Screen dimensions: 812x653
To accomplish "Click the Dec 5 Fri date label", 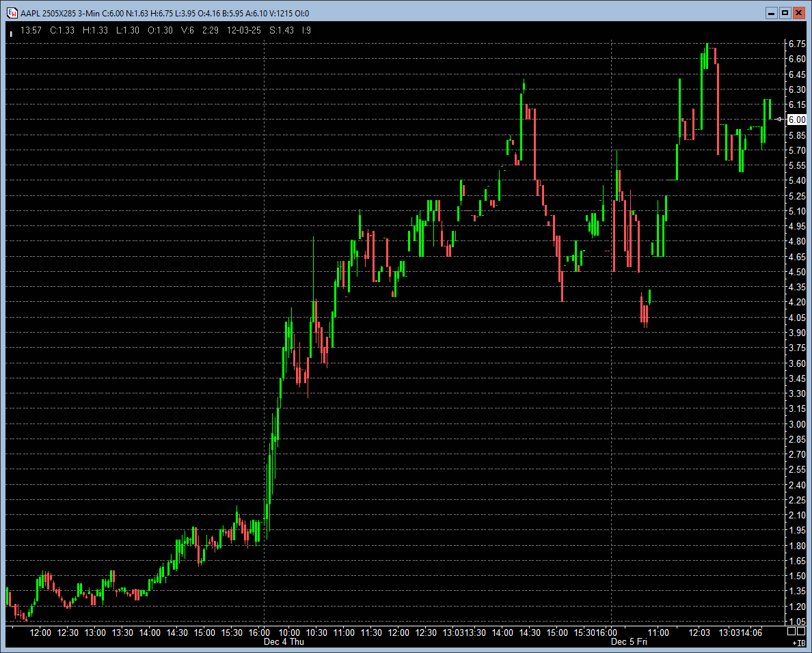I will click(629, 642).
